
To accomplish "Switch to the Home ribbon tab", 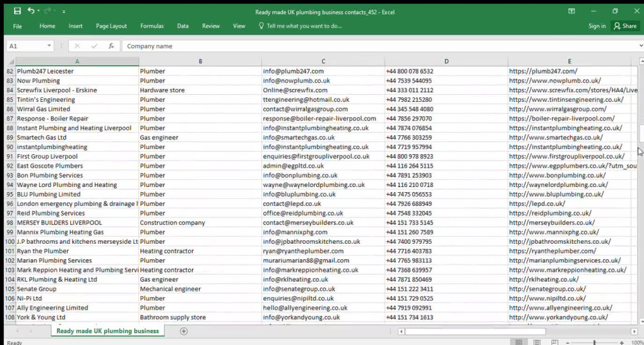I will point(47,26).
